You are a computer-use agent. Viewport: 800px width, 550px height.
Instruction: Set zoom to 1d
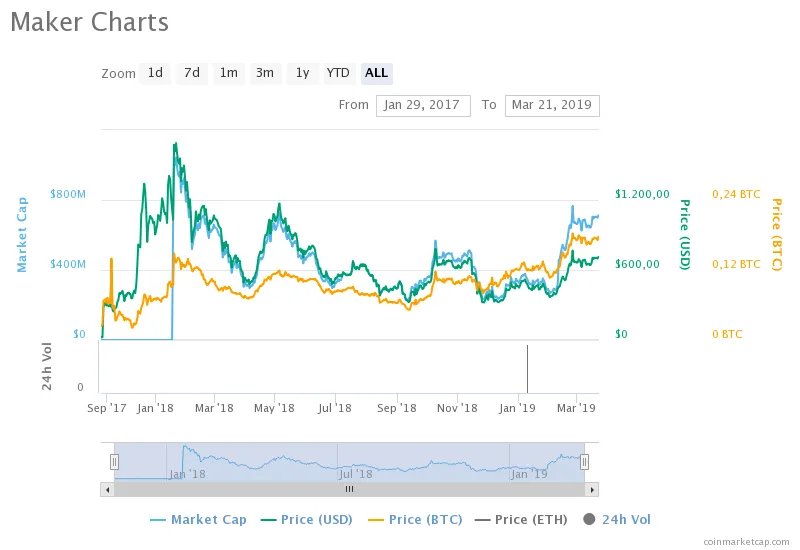(x=155, y=73)
